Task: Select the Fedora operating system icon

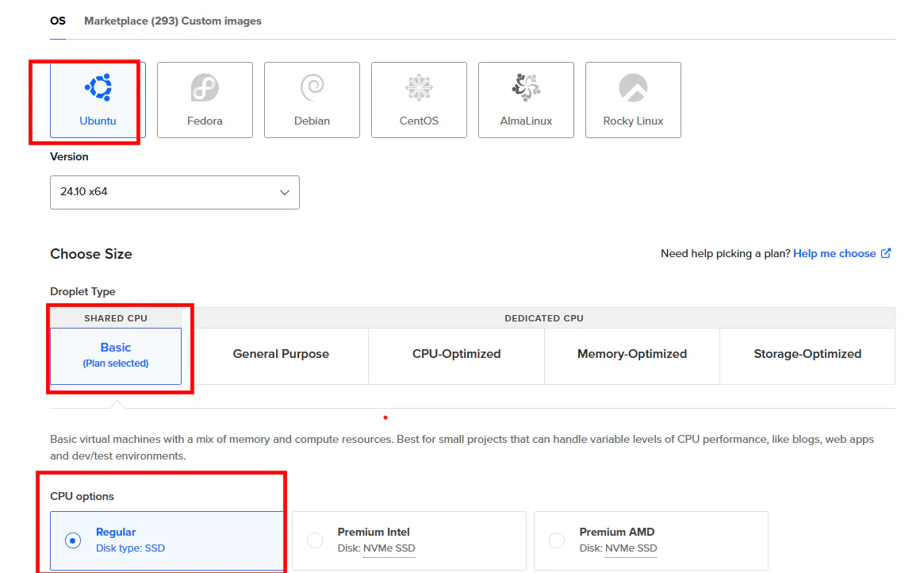Action: pyautogui.click(x=205, y=99)
